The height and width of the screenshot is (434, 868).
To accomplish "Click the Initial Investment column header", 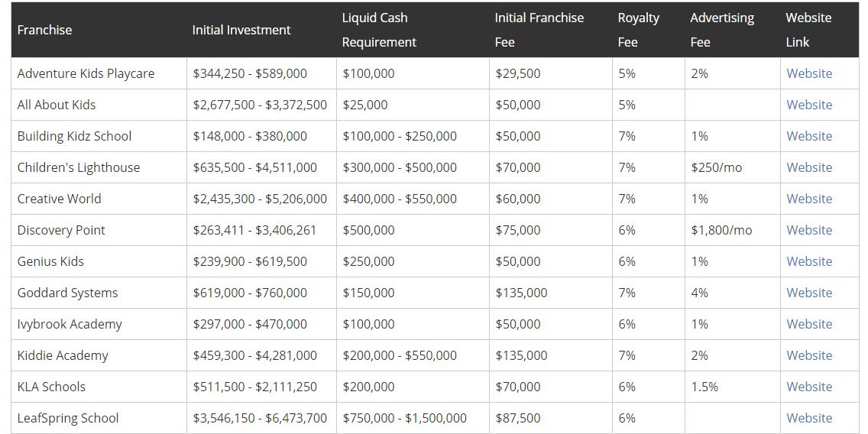I will click(241, 30).
